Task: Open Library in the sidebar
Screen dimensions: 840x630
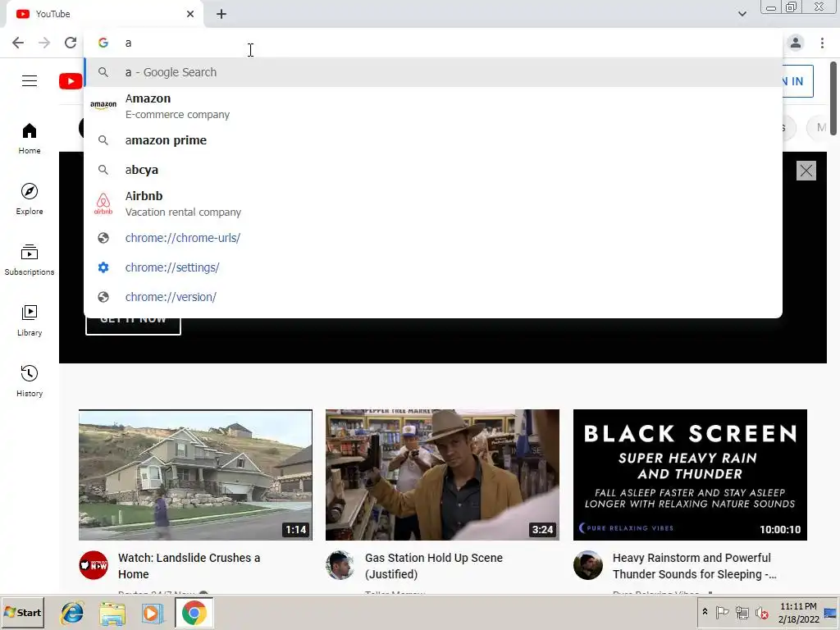Action: (30, 321)
